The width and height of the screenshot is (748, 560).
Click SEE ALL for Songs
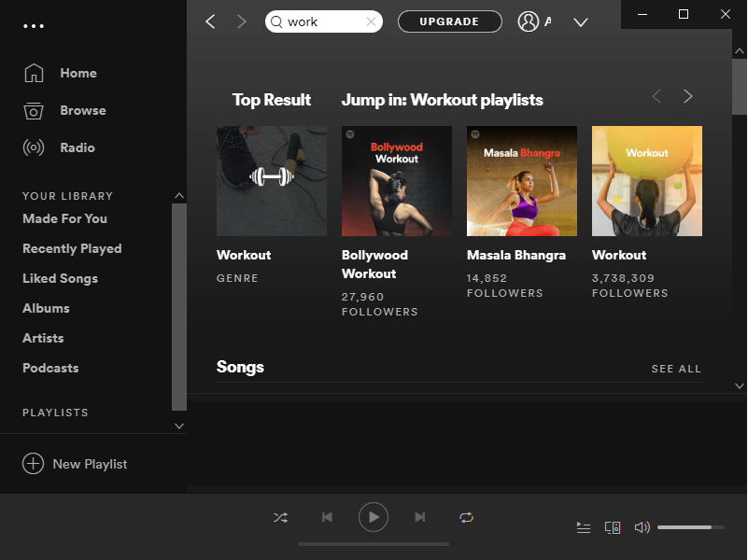(676, 369)
